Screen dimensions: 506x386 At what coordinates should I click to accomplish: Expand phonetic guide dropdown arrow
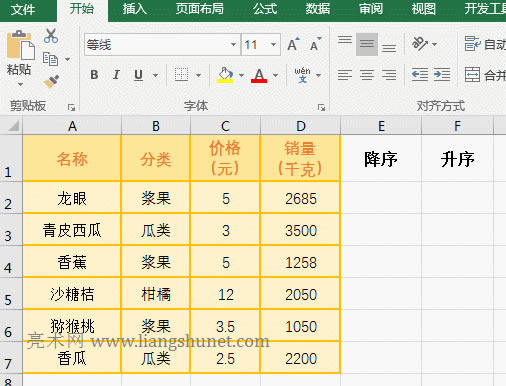tap(318, 75)
